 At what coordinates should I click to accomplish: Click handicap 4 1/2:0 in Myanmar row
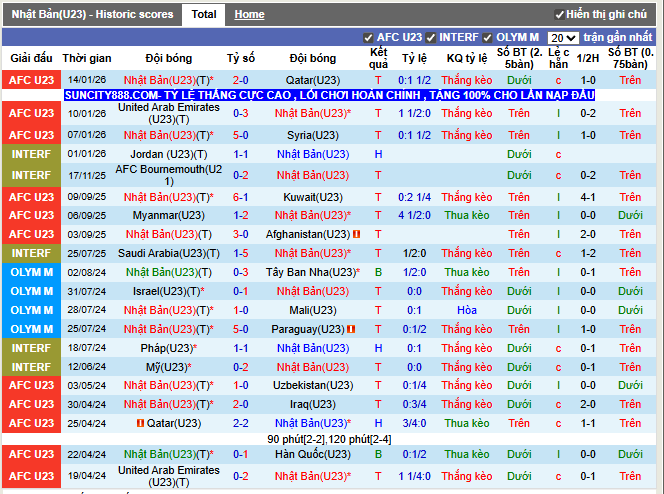(x=414, y=215)
